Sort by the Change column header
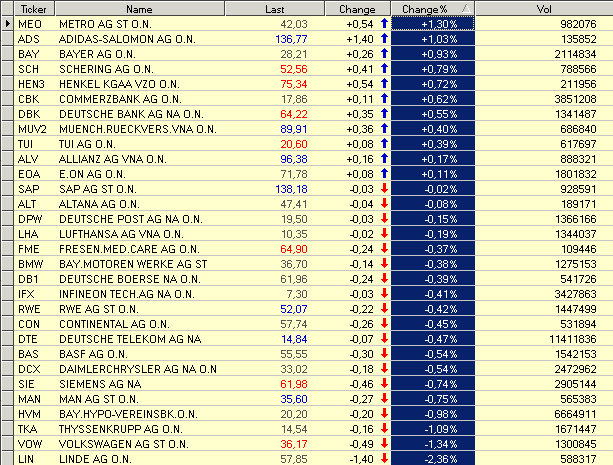Screen dimensions: 613x465 click(357, 9)
